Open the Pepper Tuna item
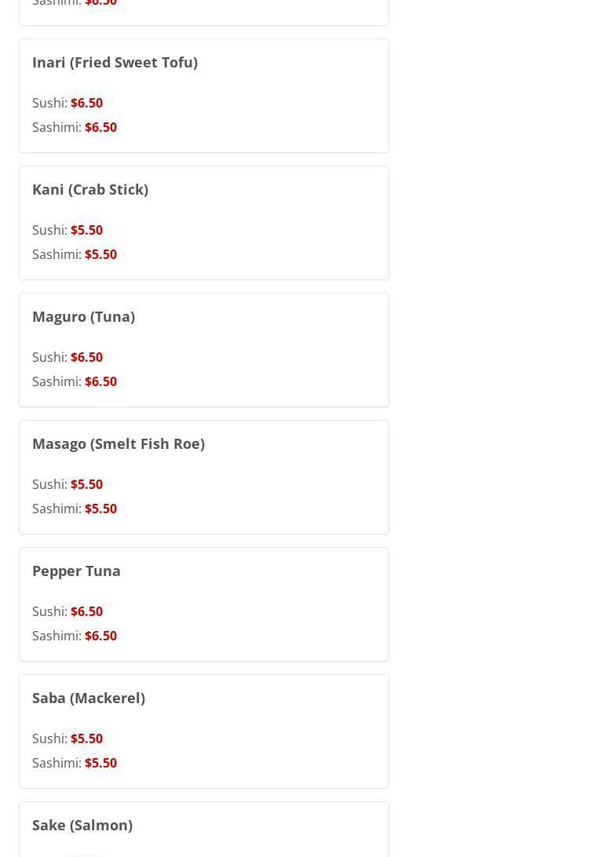The width and height of the screenshot is (616, 857). (76, 571)
